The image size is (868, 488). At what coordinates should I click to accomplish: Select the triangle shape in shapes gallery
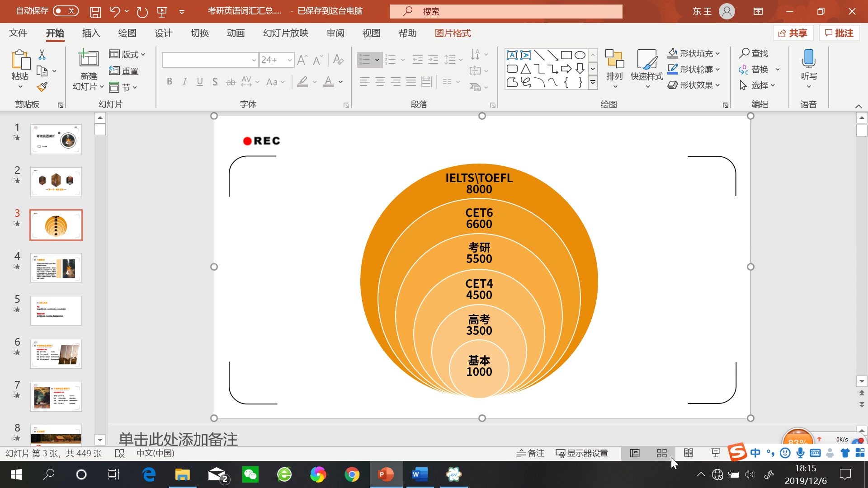(x=525, y=69)
